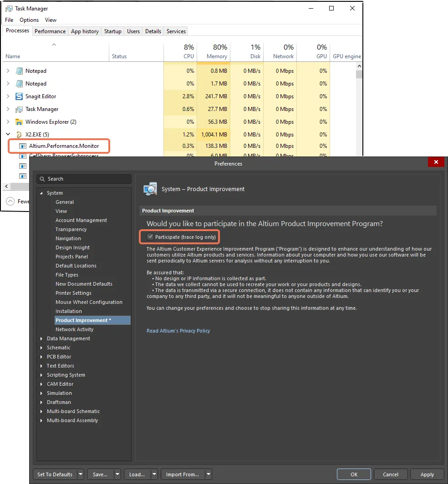448x484 pixels.
Task: Expand the Scripting System node
Action: [x=41, y=375]
